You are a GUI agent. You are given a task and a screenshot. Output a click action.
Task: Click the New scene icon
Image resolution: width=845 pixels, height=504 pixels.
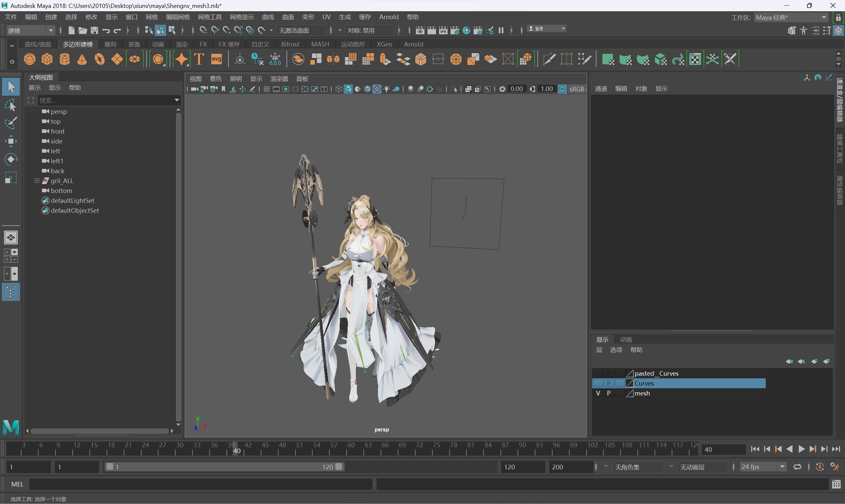(x=71, y=31)
